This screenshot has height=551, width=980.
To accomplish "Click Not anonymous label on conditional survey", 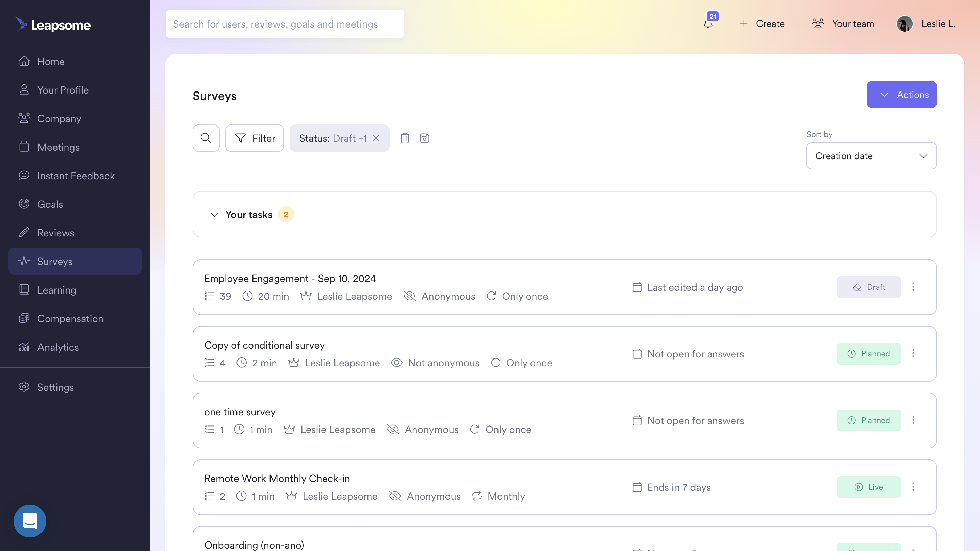I will click(x=444, y=363).
